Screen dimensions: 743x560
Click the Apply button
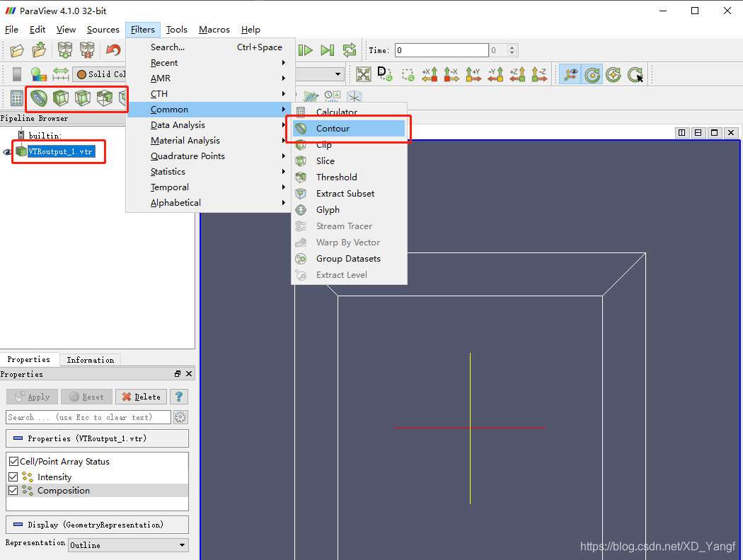pyautogui.click(x=32, y=397)
